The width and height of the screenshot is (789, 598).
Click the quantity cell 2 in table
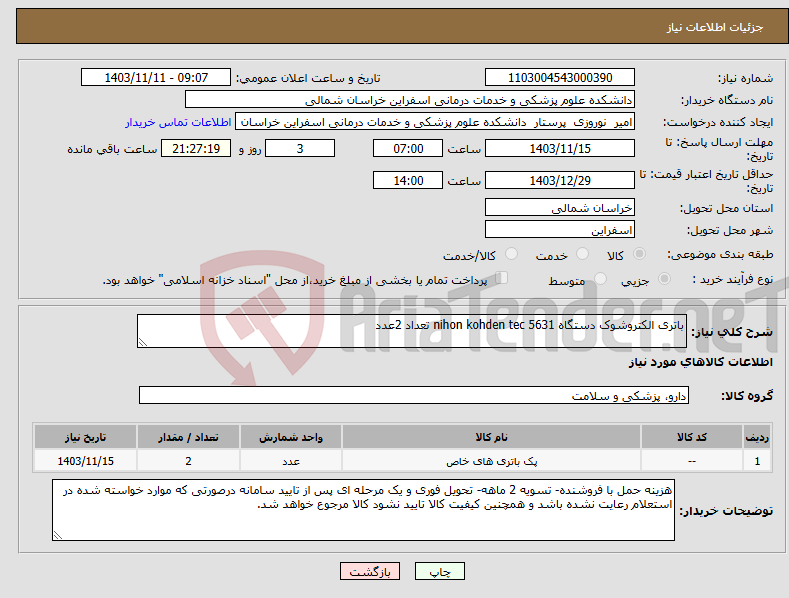[188, 461]
